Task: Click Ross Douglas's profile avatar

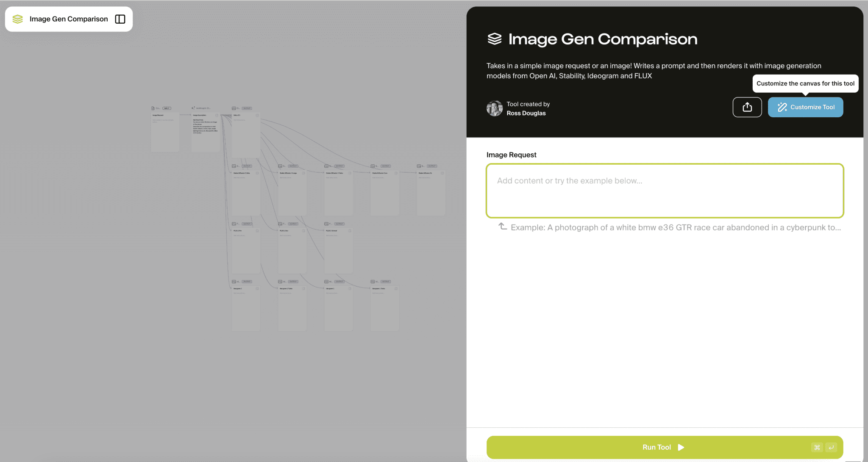Action: click(x=494, y=108)
